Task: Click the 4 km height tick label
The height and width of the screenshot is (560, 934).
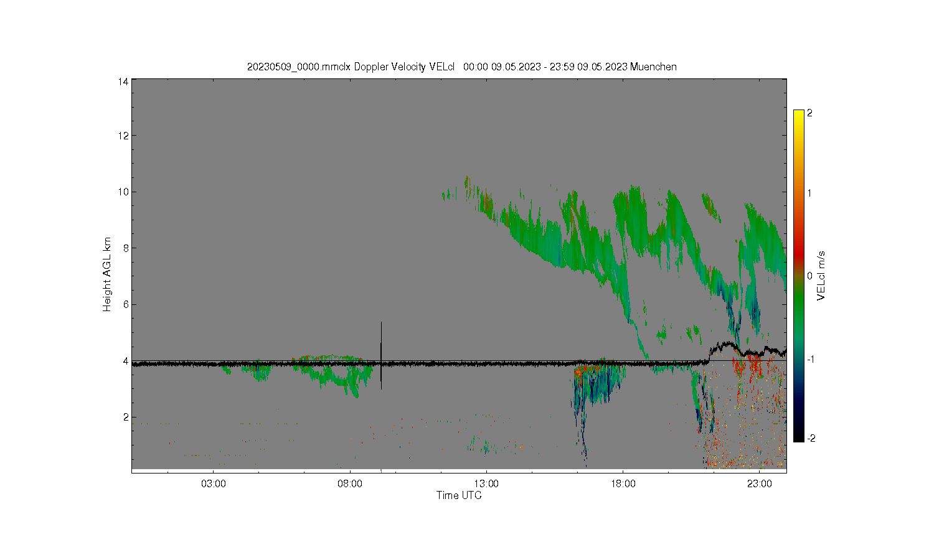Action: (x=126, y=361)
